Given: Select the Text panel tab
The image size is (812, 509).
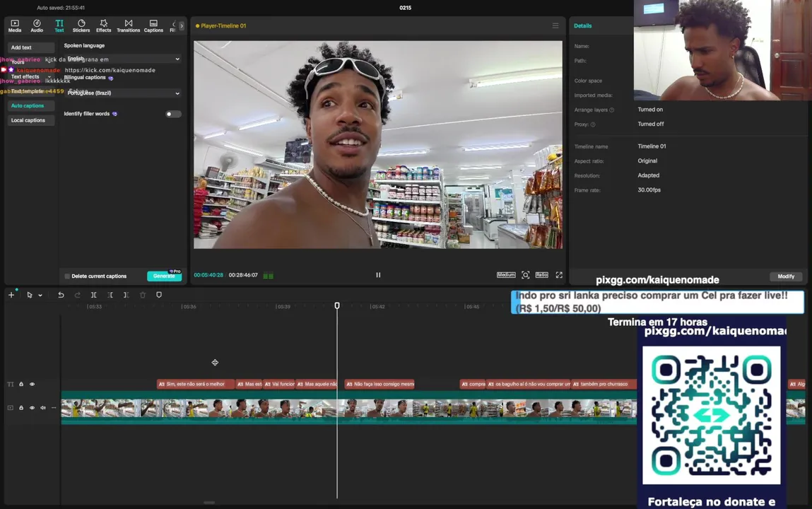Looking at the screenshot, I should pyautogui.click(x=59, y=26).
